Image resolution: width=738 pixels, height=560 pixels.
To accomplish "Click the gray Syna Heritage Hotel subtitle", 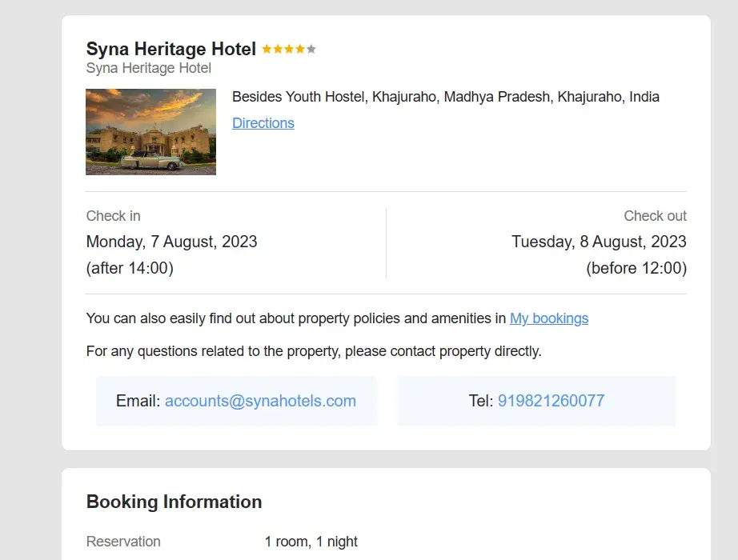I will click(x=148, y=69).
